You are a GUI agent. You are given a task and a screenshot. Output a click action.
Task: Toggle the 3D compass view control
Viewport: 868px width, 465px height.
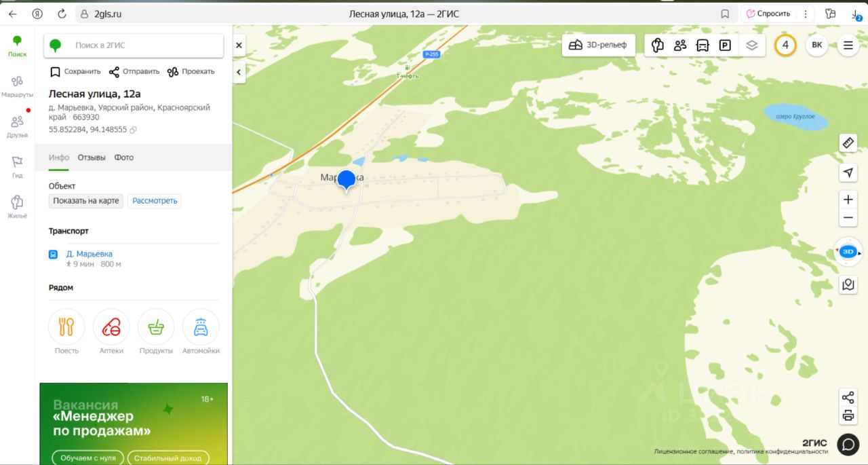pyautogui.click(x=848, y=252)
